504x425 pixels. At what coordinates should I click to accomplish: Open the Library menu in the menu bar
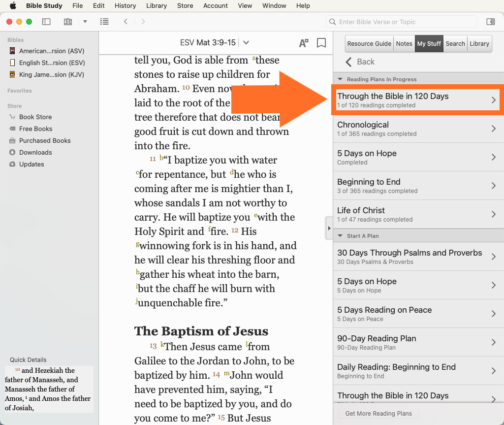157,6
